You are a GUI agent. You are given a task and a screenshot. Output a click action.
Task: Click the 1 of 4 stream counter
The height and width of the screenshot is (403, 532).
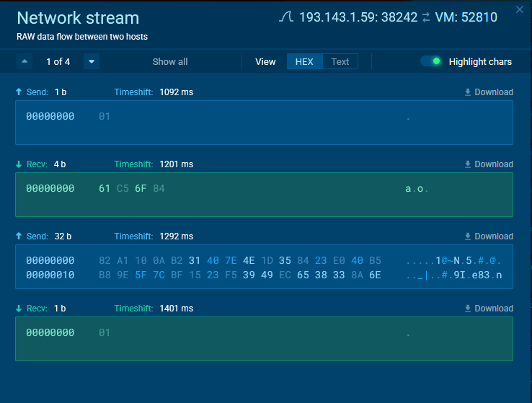tap(58, 61)
